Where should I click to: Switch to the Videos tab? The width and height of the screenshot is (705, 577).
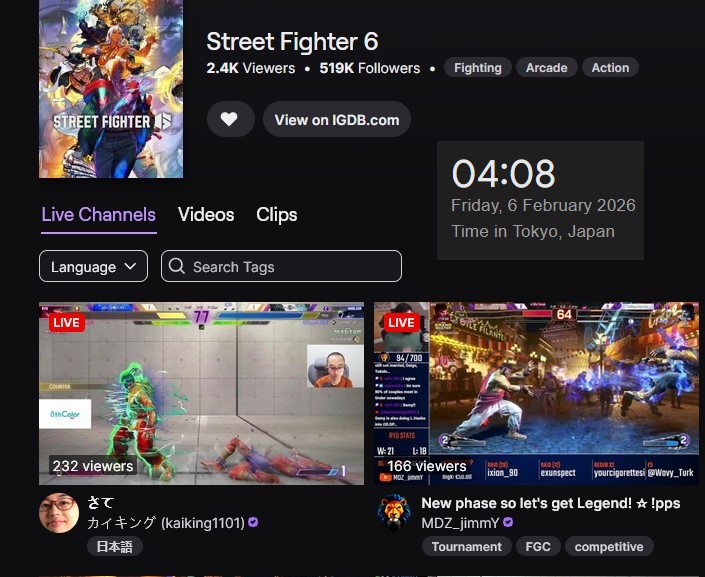tap(206, 215)
